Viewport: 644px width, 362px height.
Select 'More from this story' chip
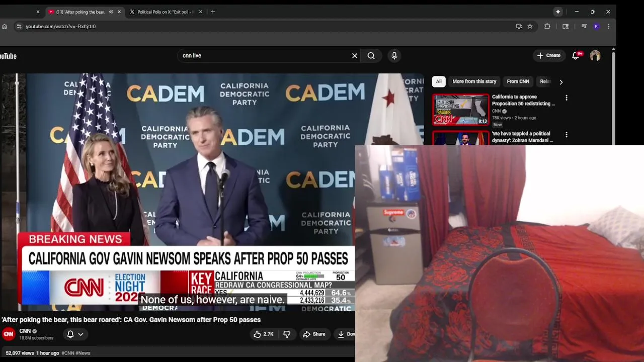[474, 81]
